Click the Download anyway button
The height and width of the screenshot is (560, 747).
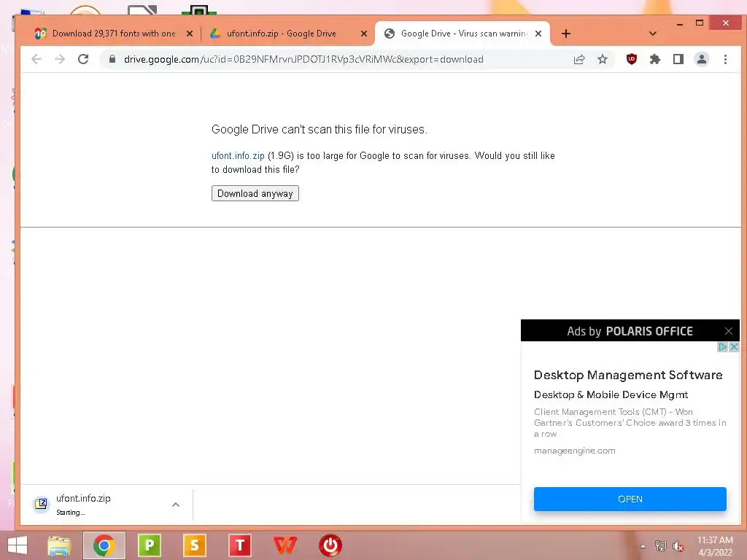click(x=255, y=193)
